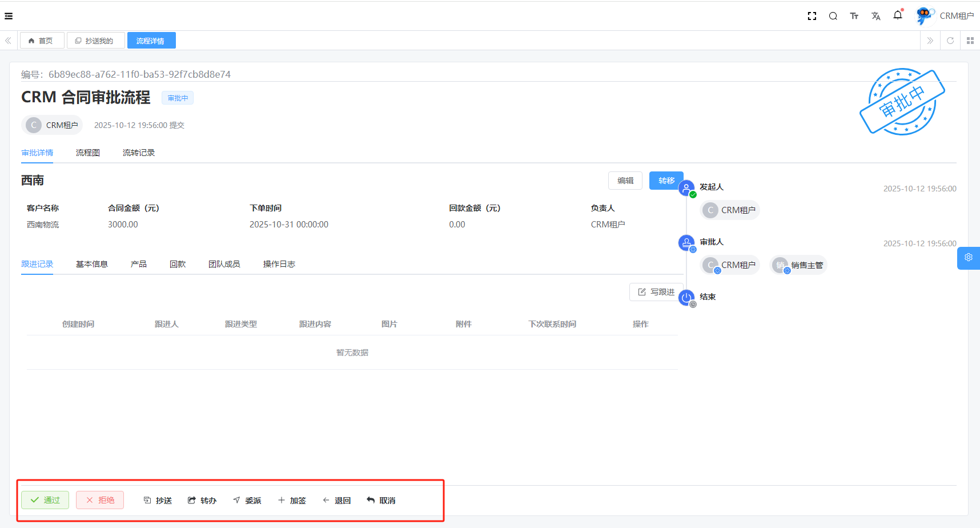Open the 首页 home tab

click(41, 41)
